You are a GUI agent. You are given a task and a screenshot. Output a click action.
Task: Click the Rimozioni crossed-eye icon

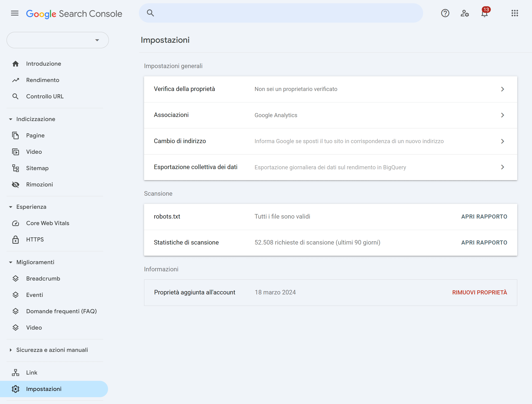[16, 184]
